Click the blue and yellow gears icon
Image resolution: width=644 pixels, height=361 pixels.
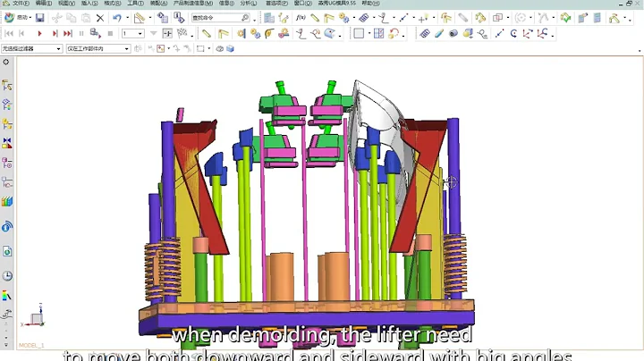pos(256,34)
